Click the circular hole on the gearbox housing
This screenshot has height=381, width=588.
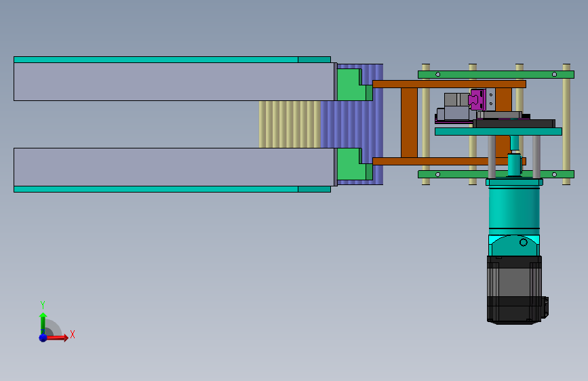[x=524, y=243]
